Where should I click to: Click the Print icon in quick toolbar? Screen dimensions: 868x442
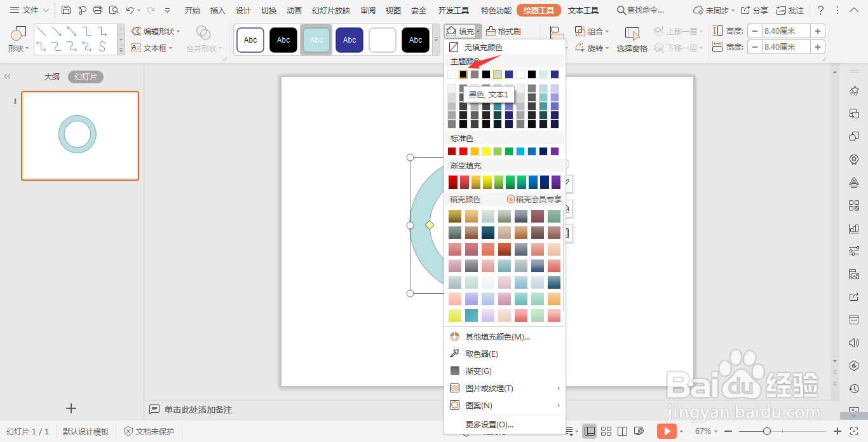pyautogui.click(x=98, y=10)
